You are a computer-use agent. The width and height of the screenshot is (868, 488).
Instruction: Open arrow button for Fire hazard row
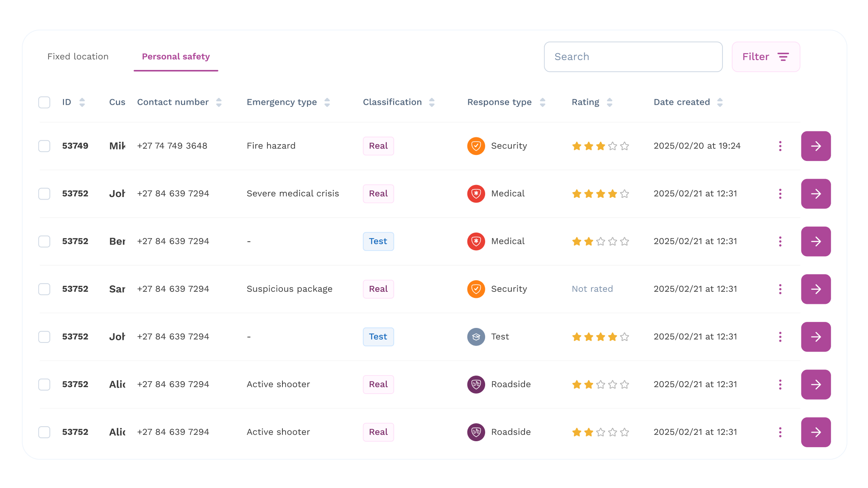[816, 146]
